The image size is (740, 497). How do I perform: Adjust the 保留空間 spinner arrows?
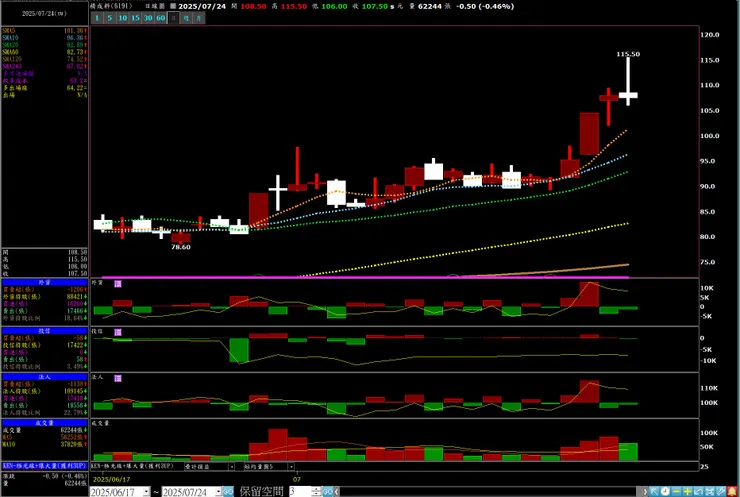tap(316, 491)
